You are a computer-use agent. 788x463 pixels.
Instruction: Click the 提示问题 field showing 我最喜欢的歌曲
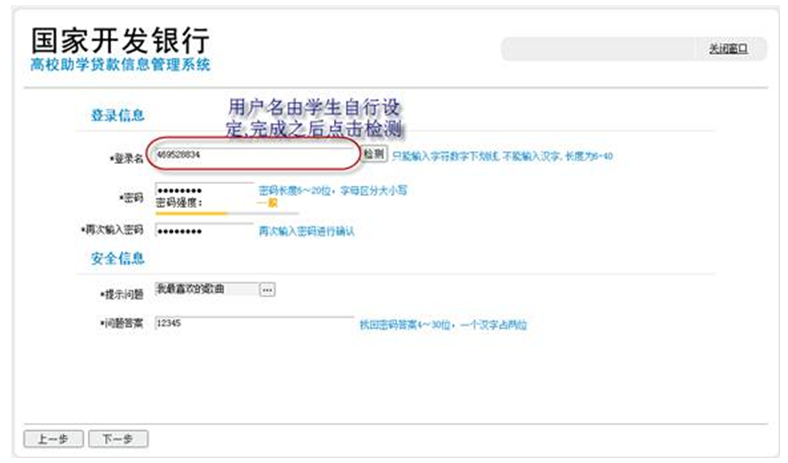pos(205,289)
